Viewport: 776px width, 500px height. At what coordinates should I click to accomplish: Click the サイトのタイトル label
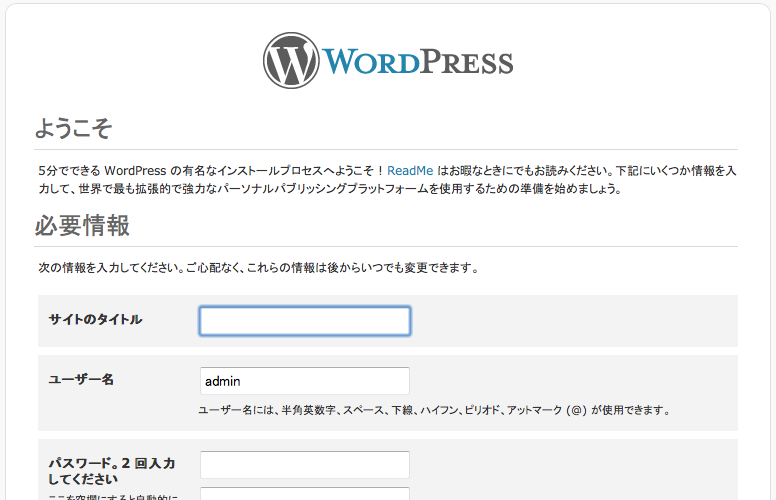pyautogui.click(x=96, y=319)
